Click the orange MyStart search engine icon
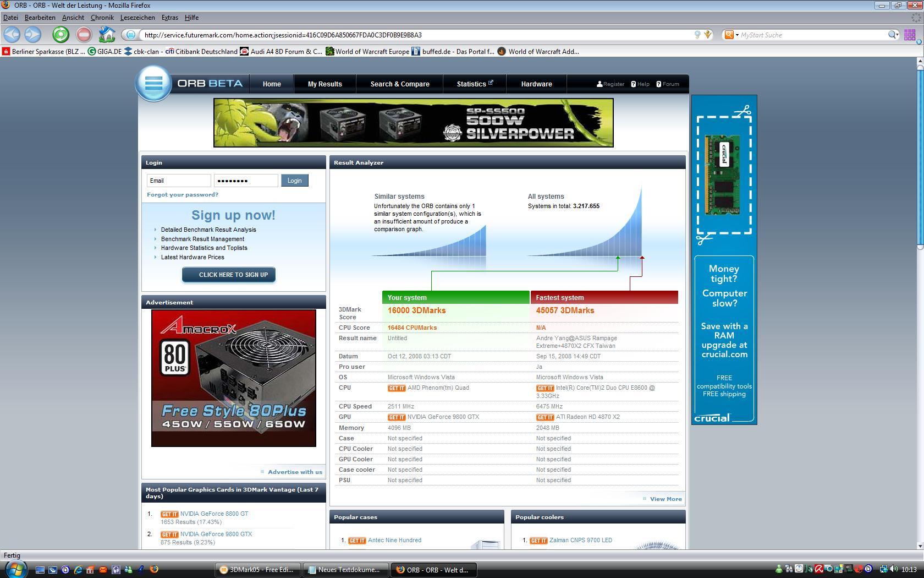Viewport: 924px width, 578px height. coord(729,35)
